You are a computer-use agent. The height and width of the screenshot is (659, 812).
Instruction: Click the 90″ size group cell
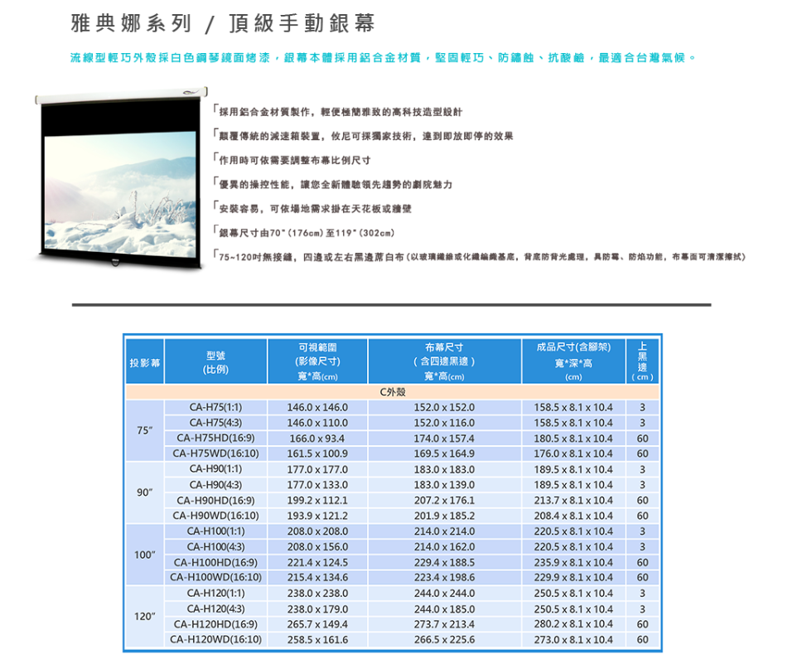pos(144,492)
